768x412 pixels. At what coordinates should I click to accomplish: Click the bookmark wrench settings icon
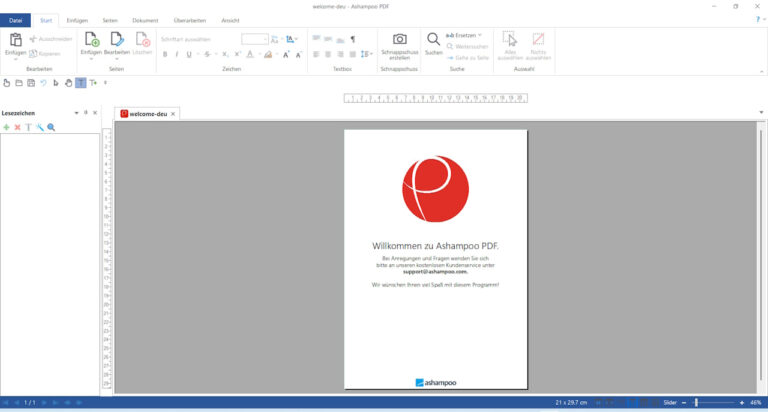tap(40, 127)
